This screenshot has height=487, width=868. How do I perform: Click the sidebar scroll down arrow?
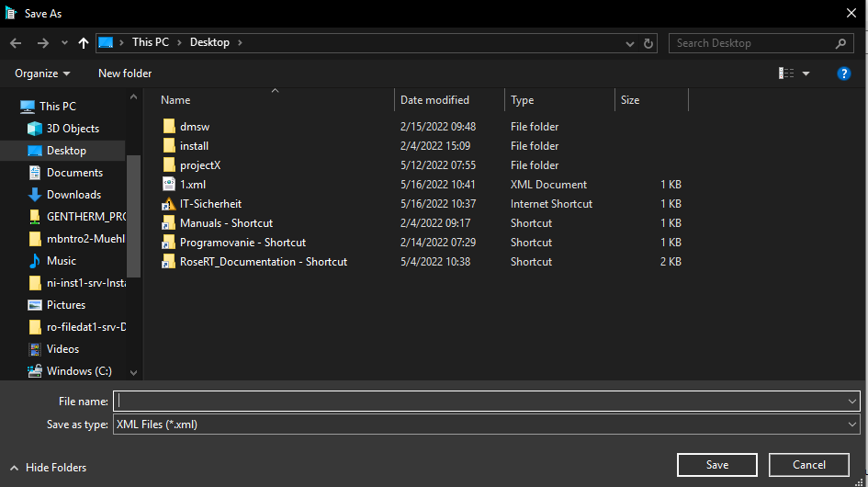[x=133, y=373]
